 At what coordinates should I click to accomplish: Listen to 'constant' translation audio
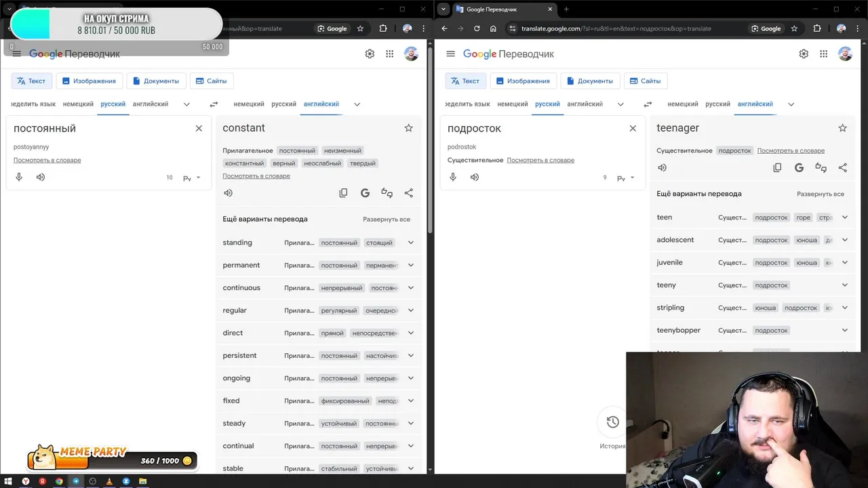pos(229,192)
